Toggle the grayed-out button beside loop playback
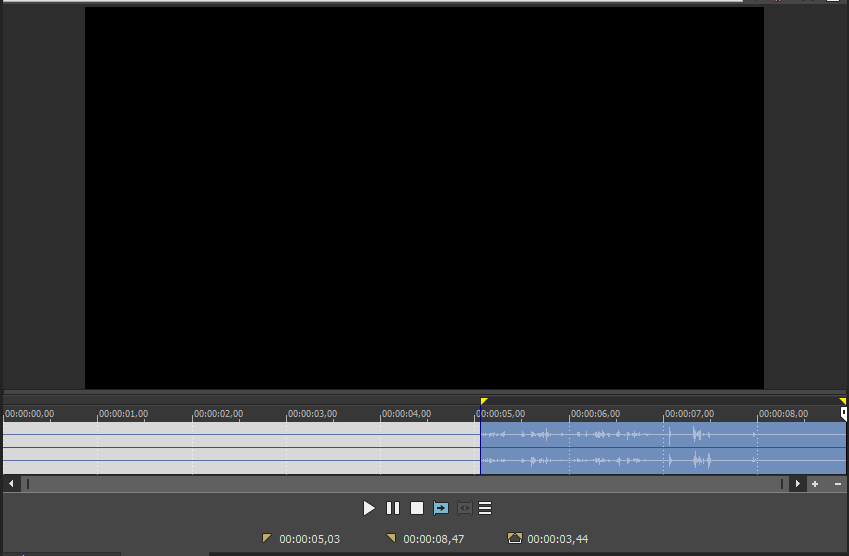Viewport: 849px width, 556px height. point(464,508)
